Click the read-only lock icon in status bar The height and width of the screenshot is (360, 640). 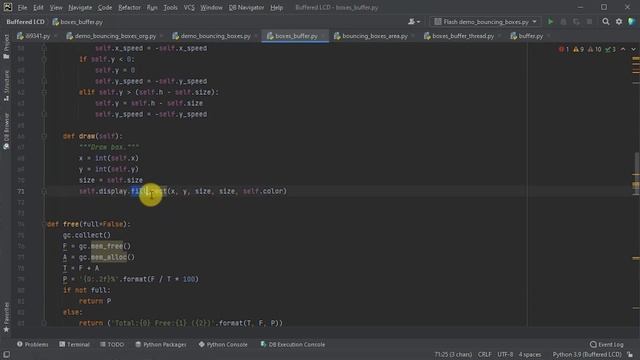(630, 354)
